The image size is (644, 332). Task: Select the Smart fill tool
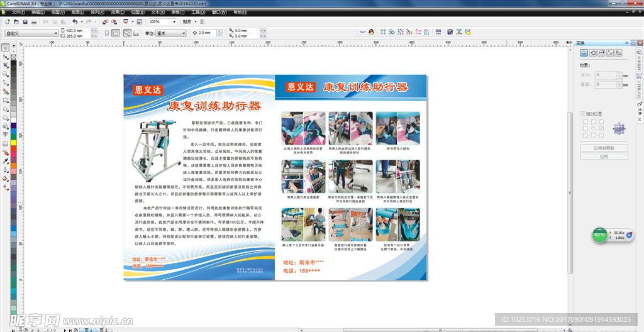click(x=5, y=91)
